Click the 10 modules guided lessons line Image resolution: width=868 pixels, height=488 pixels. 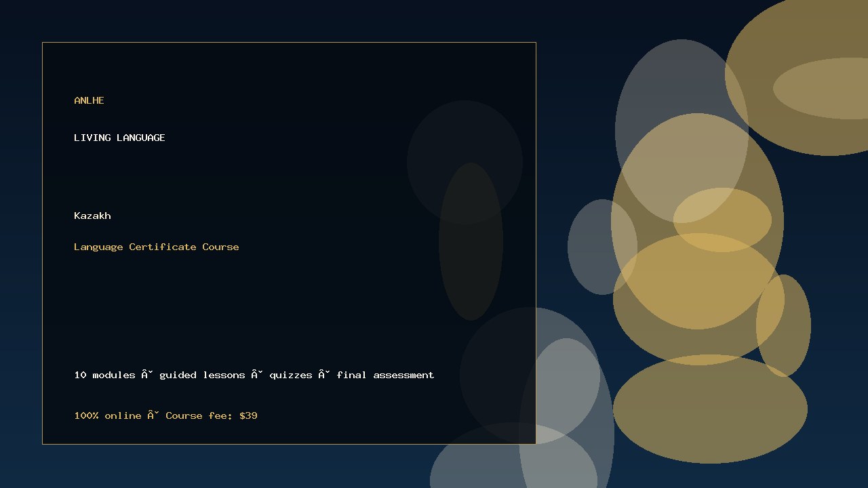point(254,375)
